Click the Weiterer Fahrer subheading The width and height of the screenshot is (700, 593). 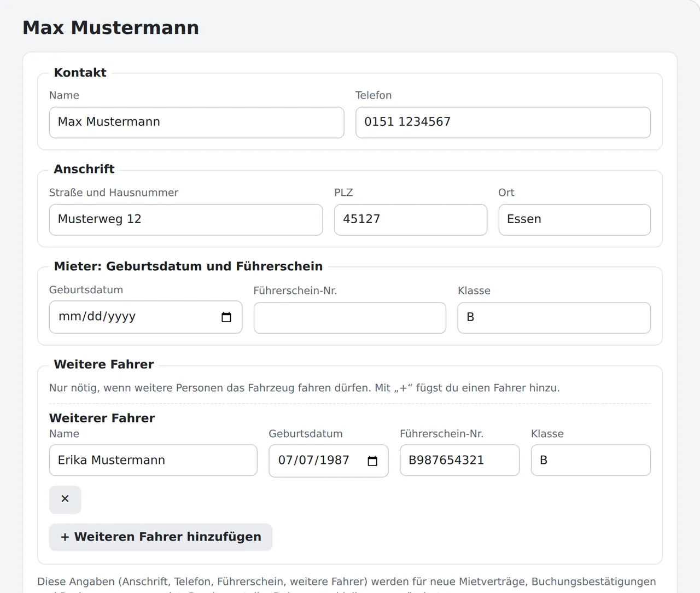point(102,418)
